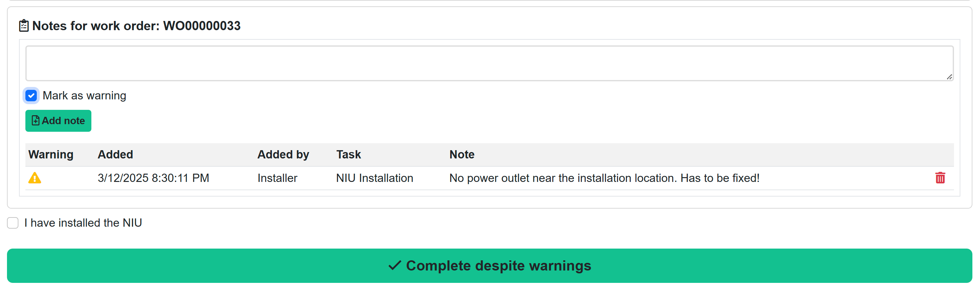Image resolution: width=980 pixels, height=287 pixels.
Task: Select the note text about power outlet
Action: point(604,178)
